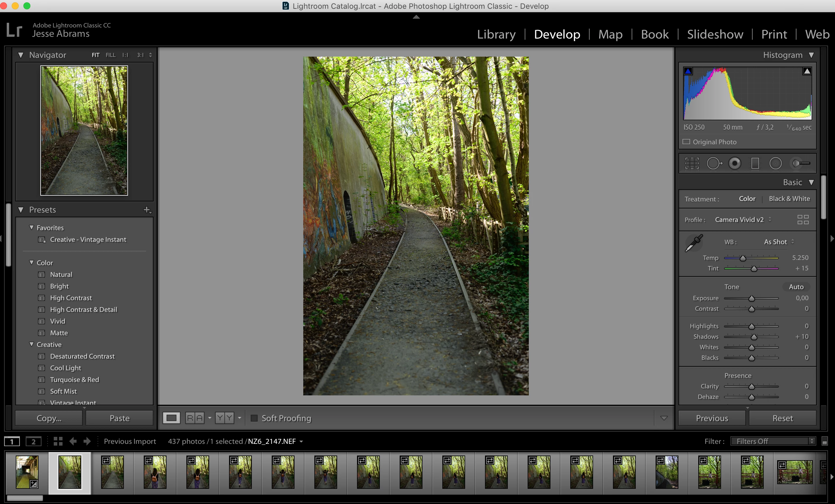The image size is (835, 504).
Task: Toggle the shadow clipping indicator in histogram
Action: pyautogui.click(x=688, y=71)
